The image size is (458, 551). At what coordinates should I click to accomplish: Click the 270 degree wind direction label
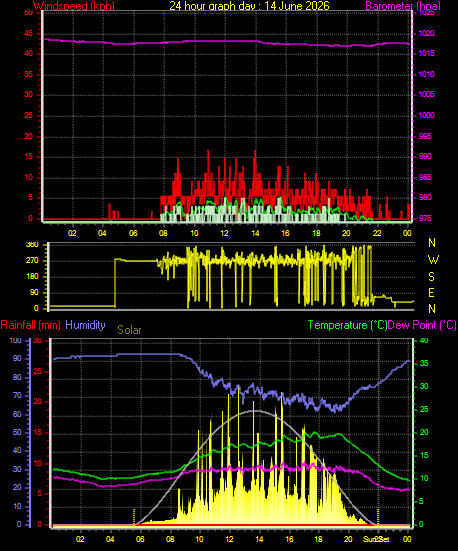pyautogui.click(x=32, y=261)
